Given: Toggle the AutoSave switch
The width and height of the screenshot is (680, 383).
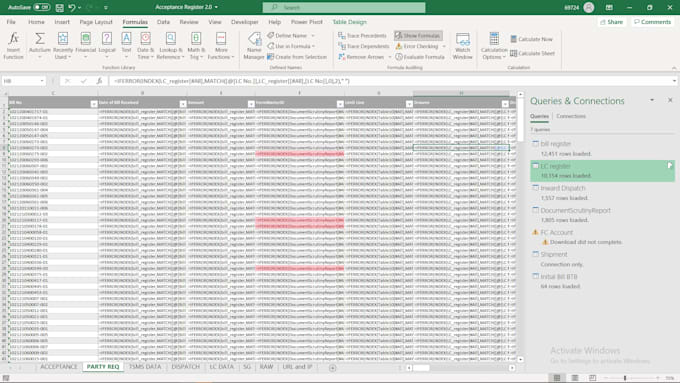Looking at the screenshot, I should [42, 7].
